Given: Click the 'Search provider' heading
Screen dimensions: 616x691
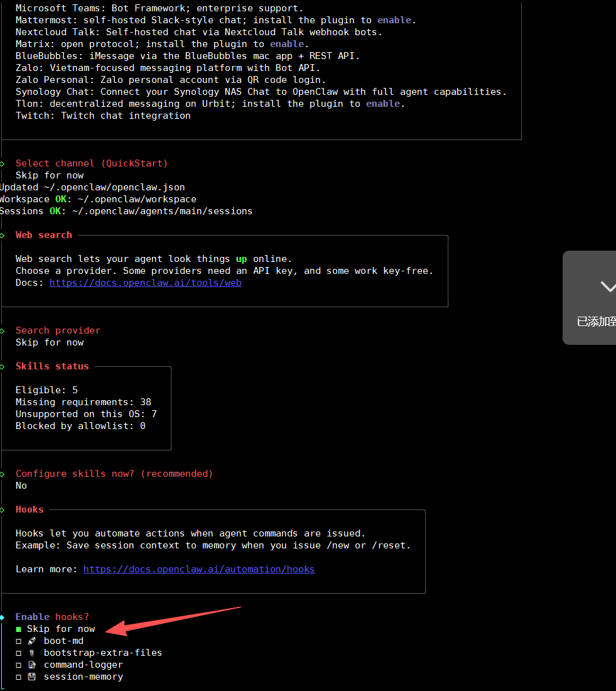Looking at the screenshot, I should (x=58, y=330).
